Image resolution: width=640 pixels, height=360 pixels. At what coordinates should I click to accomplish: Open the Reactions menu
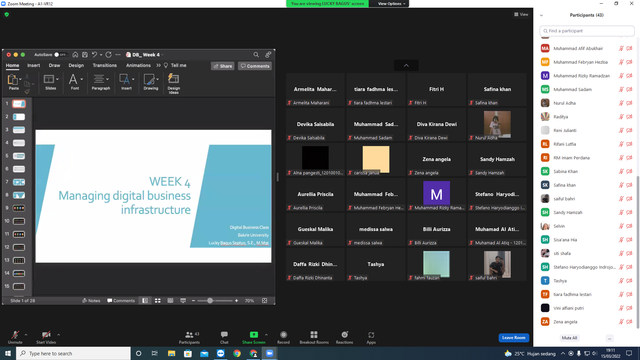344,337
